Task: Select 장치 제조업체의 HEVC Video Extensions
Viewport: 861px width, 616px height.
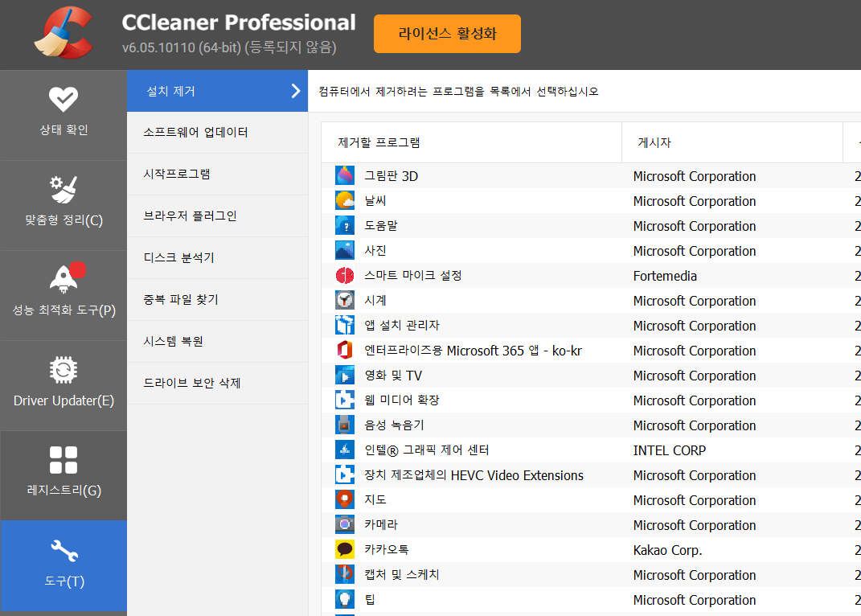Action: (474, 475)
